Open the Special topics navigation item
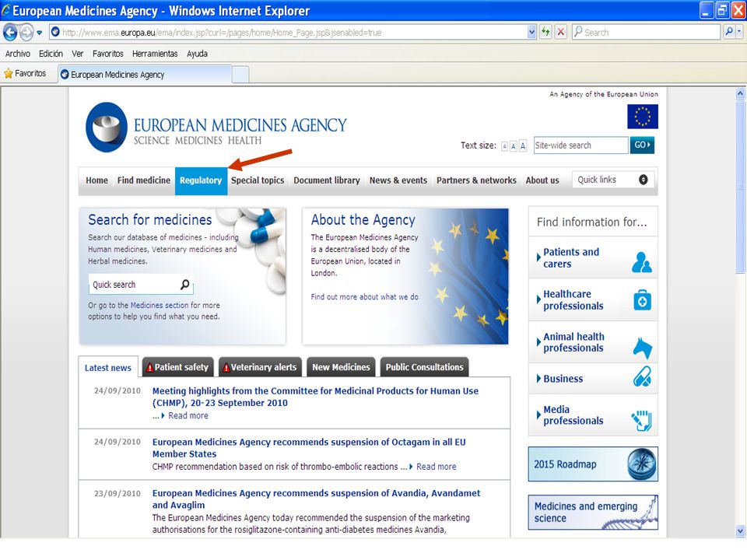747x560 pixels. [x=258, y=180]
